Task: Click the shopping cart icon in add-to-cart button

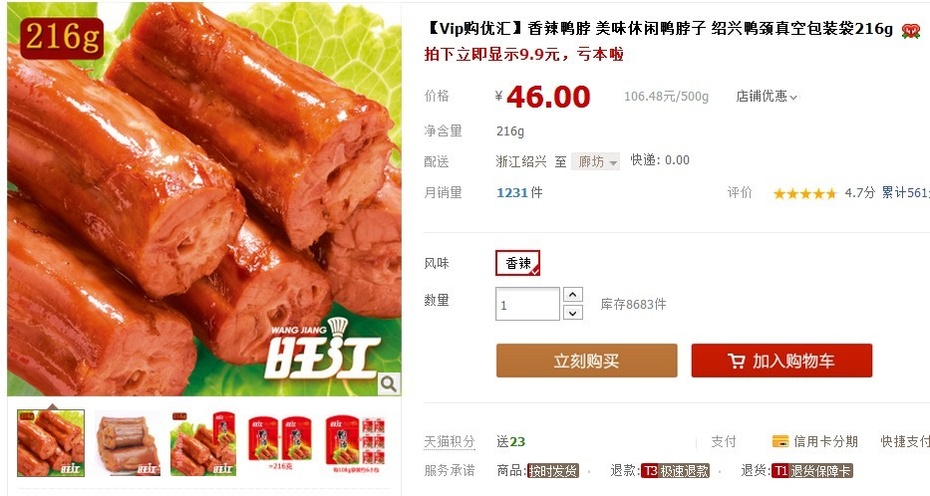Action: click(x=736, y=361)
